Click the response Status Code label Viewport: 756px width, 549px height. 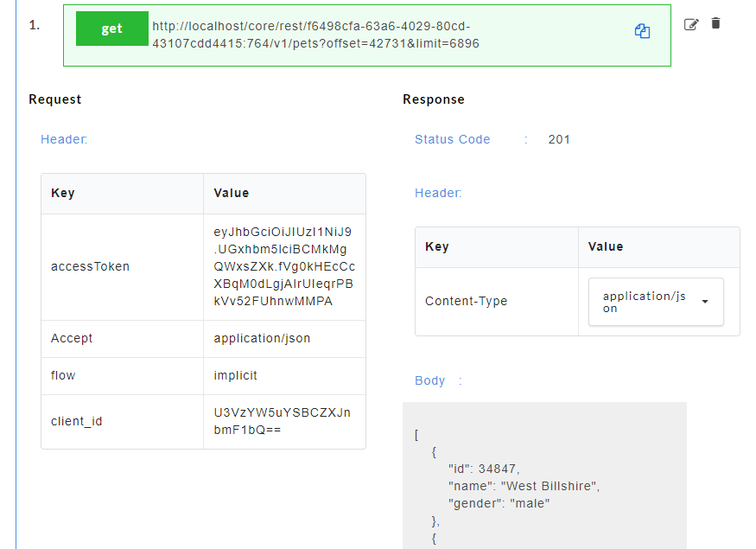click(x=452, y=139)
